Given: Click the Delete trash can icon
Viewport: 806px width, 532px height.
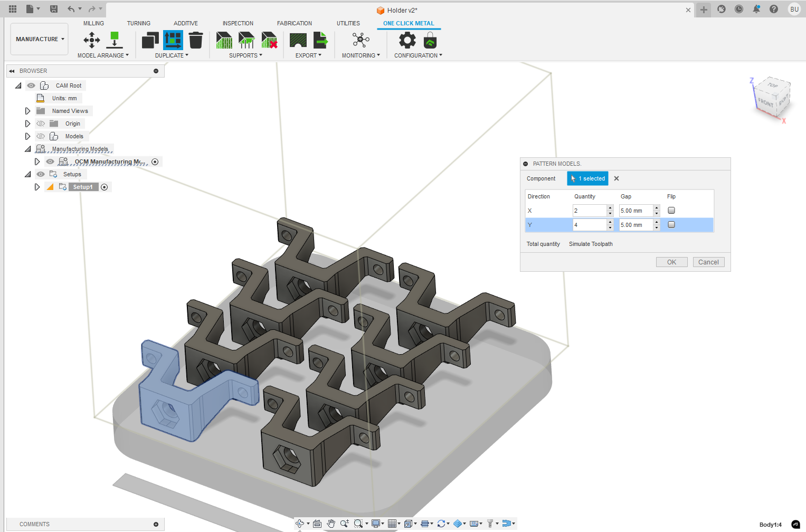Looking at the screenshot, I should coord(196,40).
